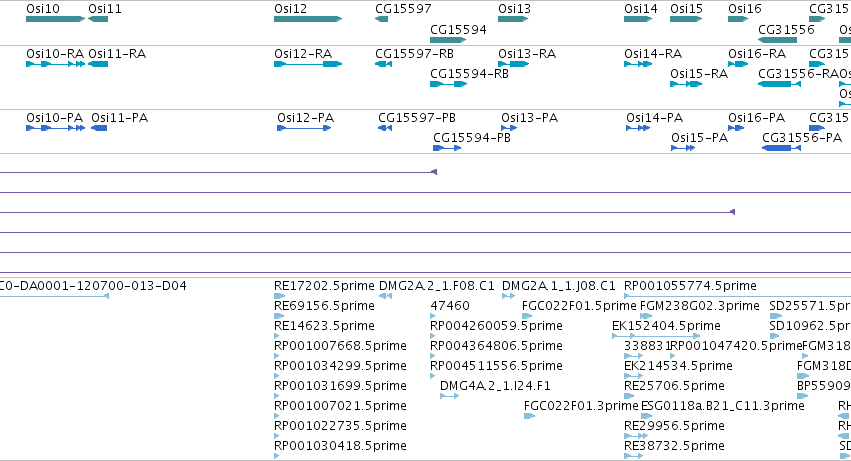Viewport: 851px width, 461px height.
Task: Click the purple arrowhead ending near Osi16
Action: pyautogui.click(x=732, y=212)
